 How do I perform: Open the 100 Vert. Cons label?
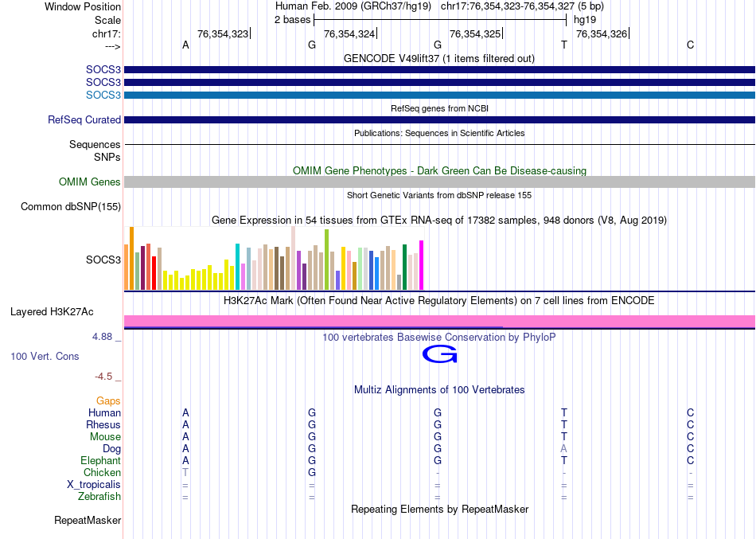point(45,356)
